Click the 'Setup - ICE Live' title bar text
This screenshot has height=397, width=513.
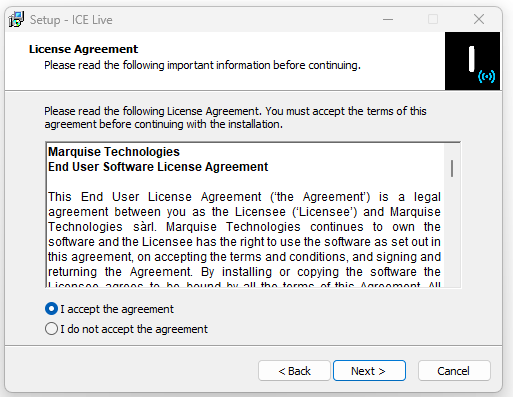coord(71,20)
